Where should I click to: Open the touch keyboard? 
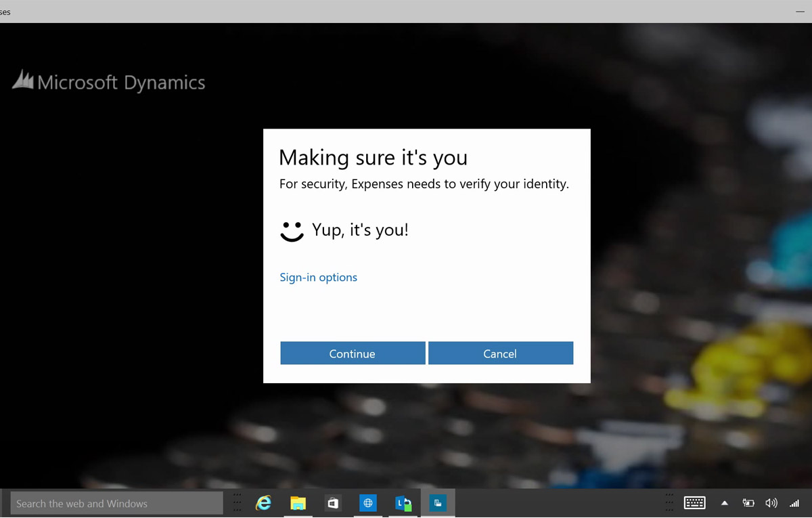click(x=694, y=503)
